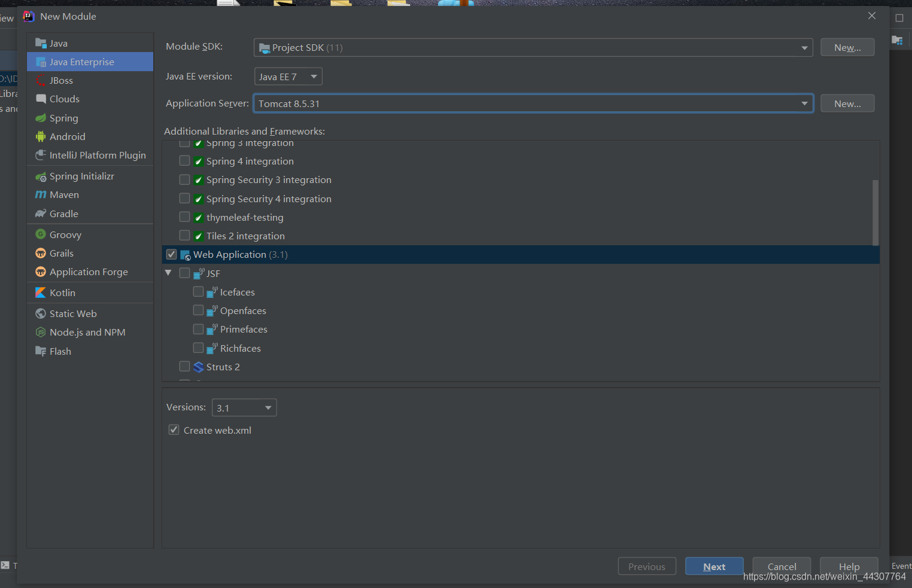Select the Gradle entry

(x=90, y=214)
